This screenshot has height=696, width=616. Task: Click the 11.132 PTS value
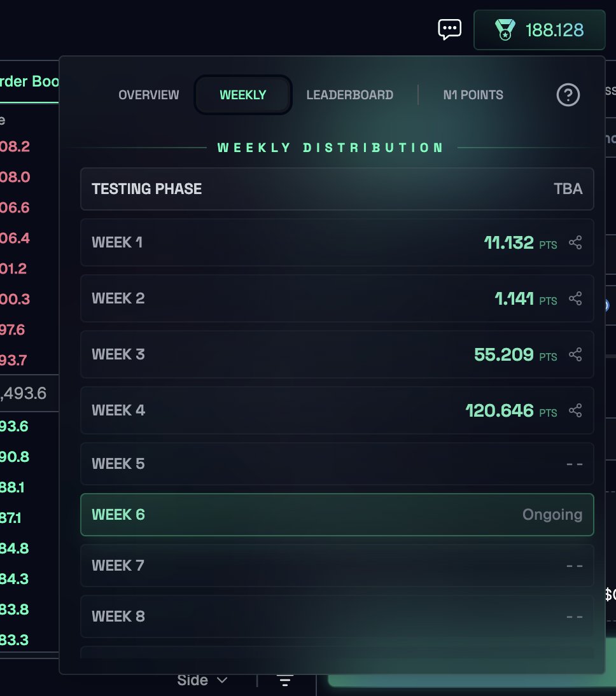click(x=520, y=243)
